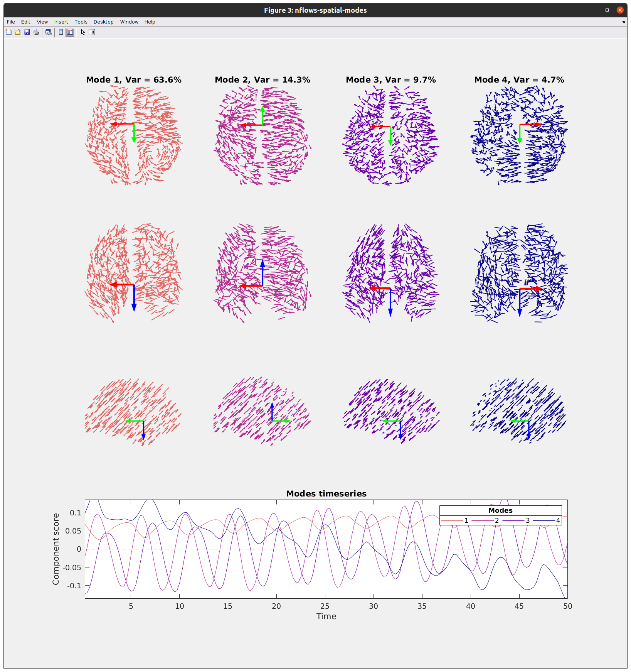The width and height of the screenshot is (631, 672).
Task: Insert a colorbar via the toolbar icon
Action: (61, 32)
